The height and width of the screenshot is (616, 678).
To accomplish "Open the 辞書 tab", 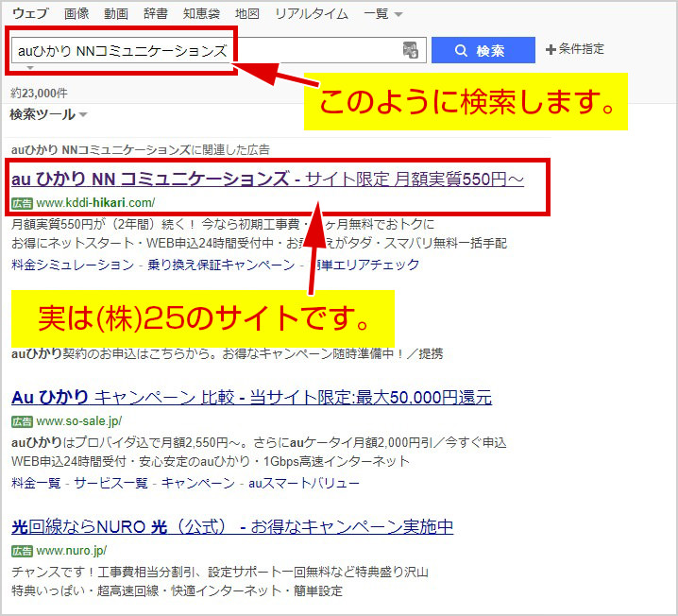I will click(x=155, y=13).
